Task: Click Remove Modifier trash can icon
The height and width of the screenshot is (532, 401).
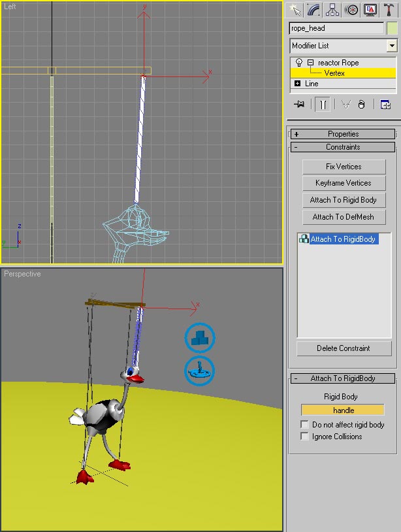Action: (362, 105)
